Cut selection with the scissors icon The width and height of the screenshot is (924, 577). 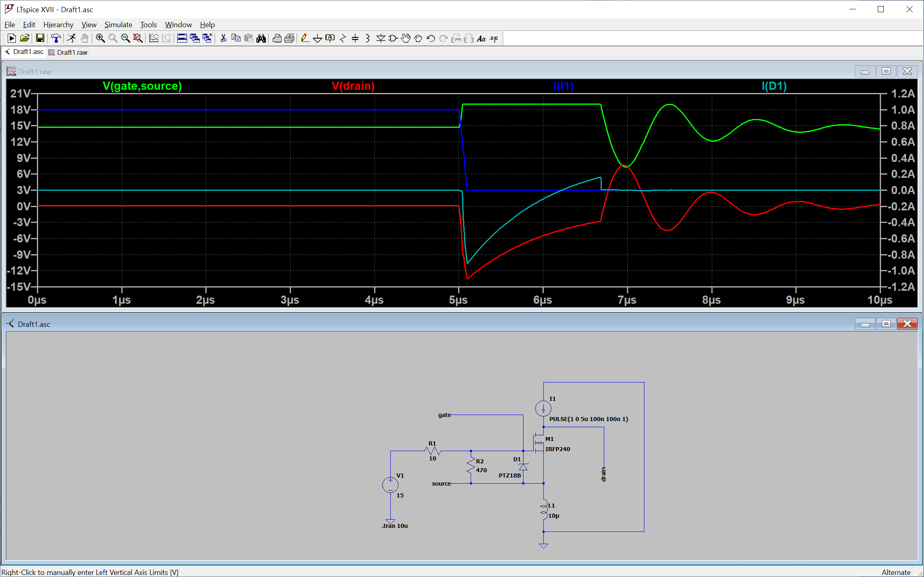[x=223, y=38]
